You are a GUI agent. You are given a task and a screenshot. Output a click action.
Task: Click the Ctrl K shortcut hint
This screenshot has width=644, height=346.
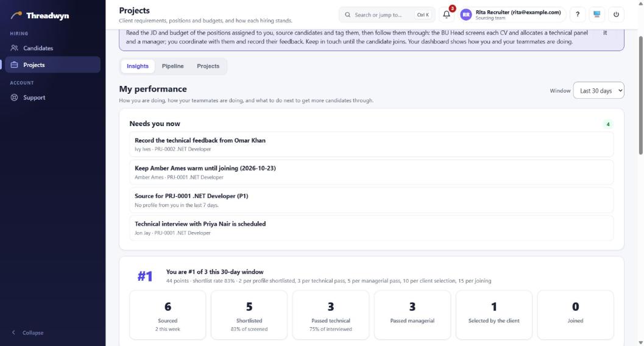[x=423, y=15]
